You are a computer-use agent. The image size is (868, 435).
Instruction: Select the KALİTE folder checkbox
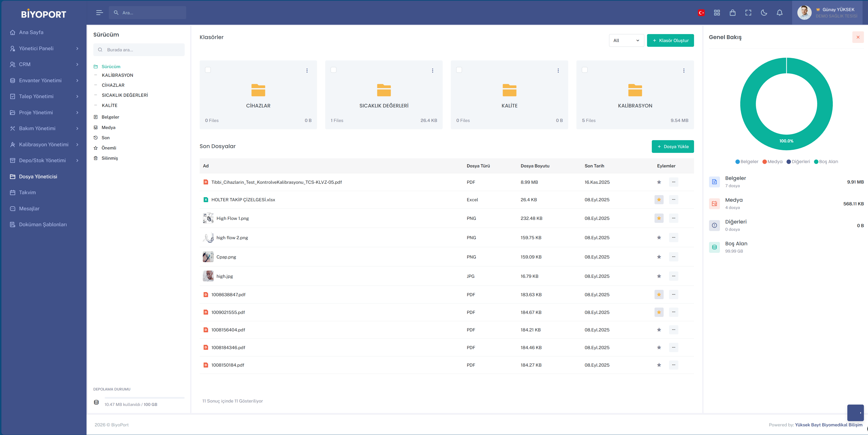pyautogui.click(x=459, y=70)
